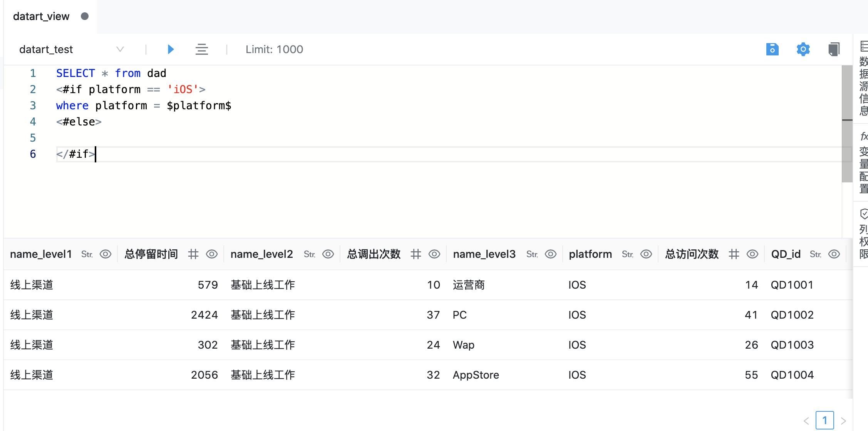
Task: Go to next results page arrow
Action: click(x=843, y=421)
